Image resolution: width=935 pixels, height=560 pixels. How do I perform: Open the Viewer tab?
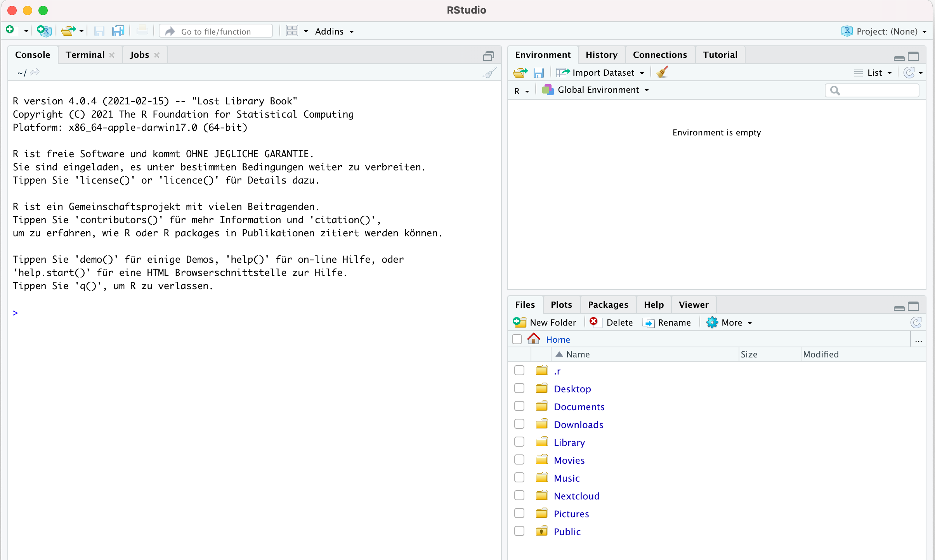694,305
